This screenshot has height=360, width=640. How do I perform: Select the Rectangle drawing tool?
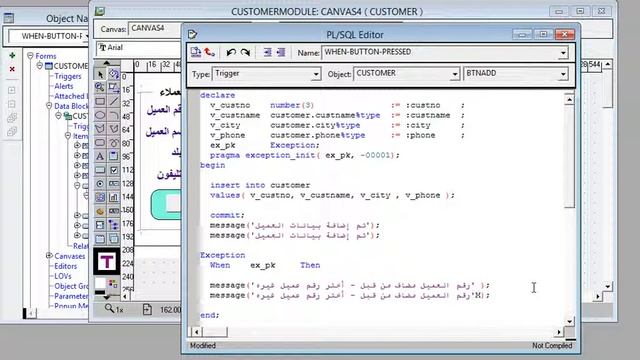coord(100,101)
